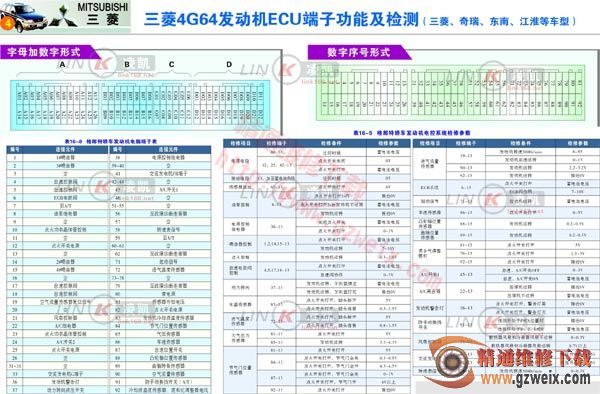600x394 pixels.
Task: Click the car photo with orange number 4
Action: point(24,17)
